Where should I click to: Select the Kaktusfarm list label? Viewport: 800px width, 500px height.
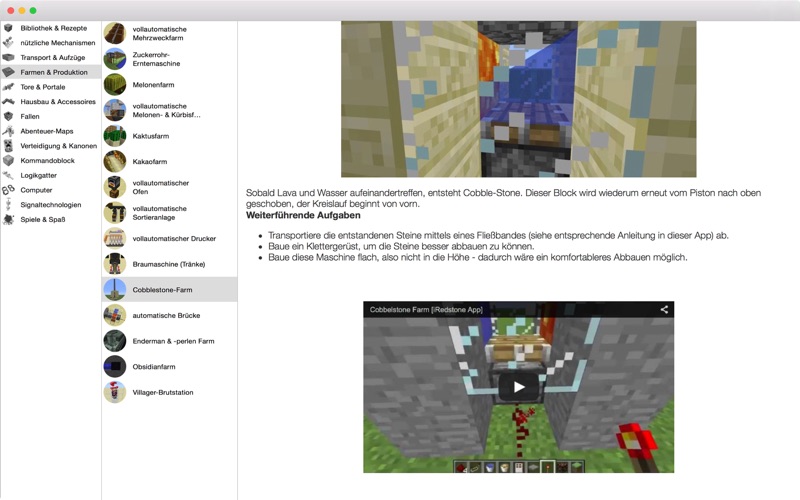tap(151, 136)
